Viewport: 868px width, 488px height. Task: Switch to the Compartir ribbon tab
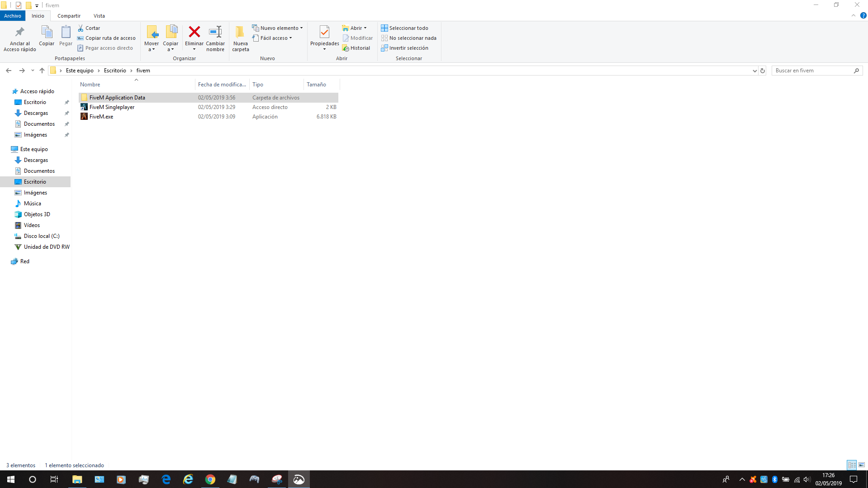click(69, 16)
